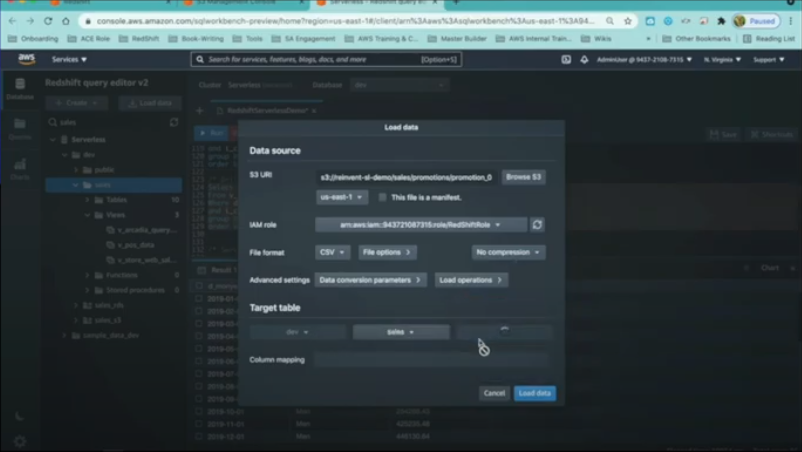Expand the sample_data_dev node

tap(65, 335)
